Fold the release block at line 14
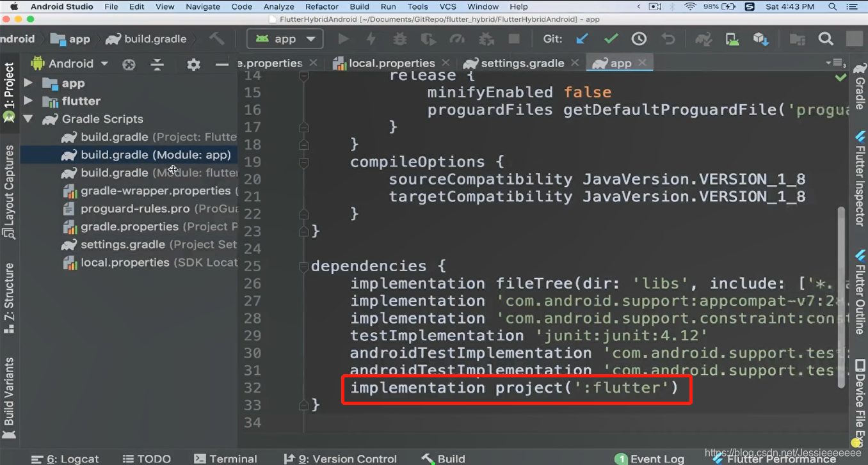 point(303,75)
